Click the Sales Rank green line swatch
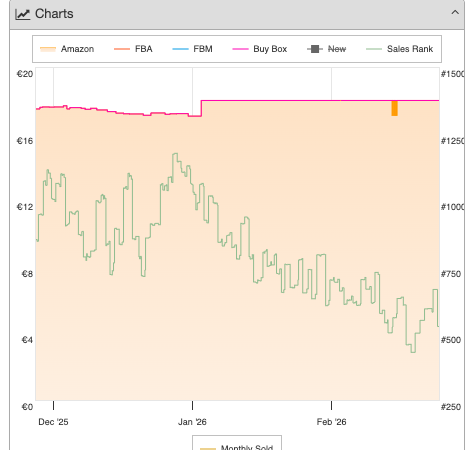The image size is (474, 450). 374,49
